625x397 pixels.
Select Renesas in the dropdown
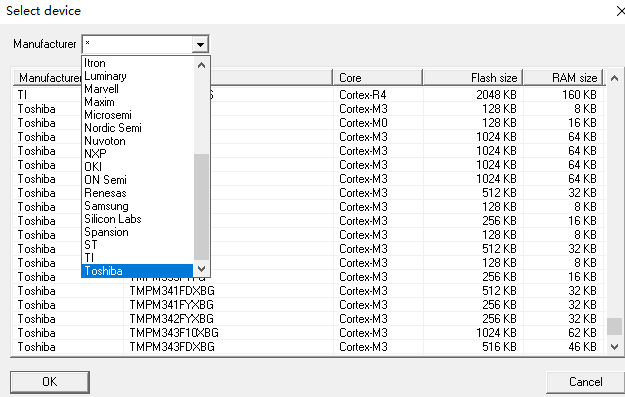tap(137, 193)
